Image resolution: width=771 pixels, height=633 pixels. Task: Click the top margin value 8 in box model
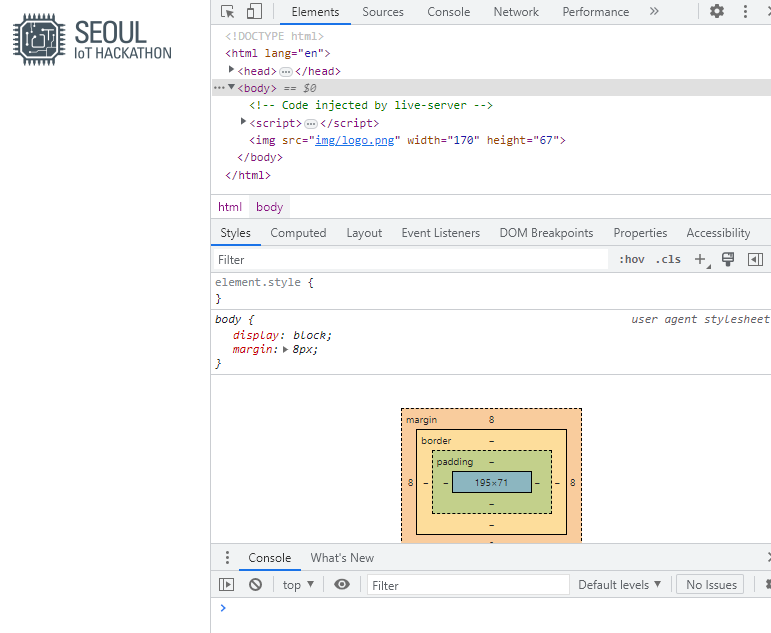[x=491, y=420]
